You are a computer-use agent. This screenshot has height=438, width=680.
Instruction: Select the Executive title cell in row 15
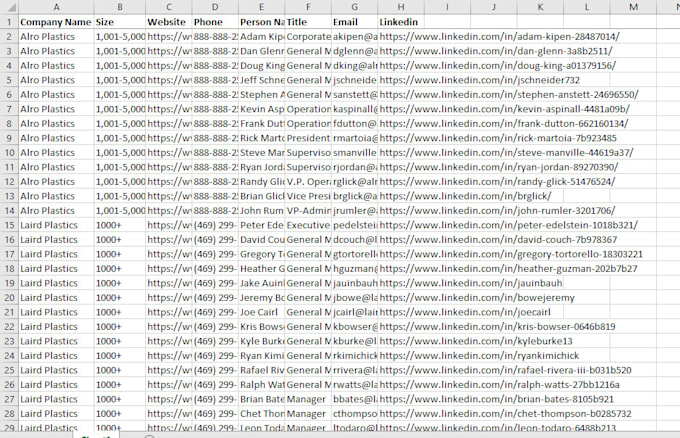[x=308, y=225]
